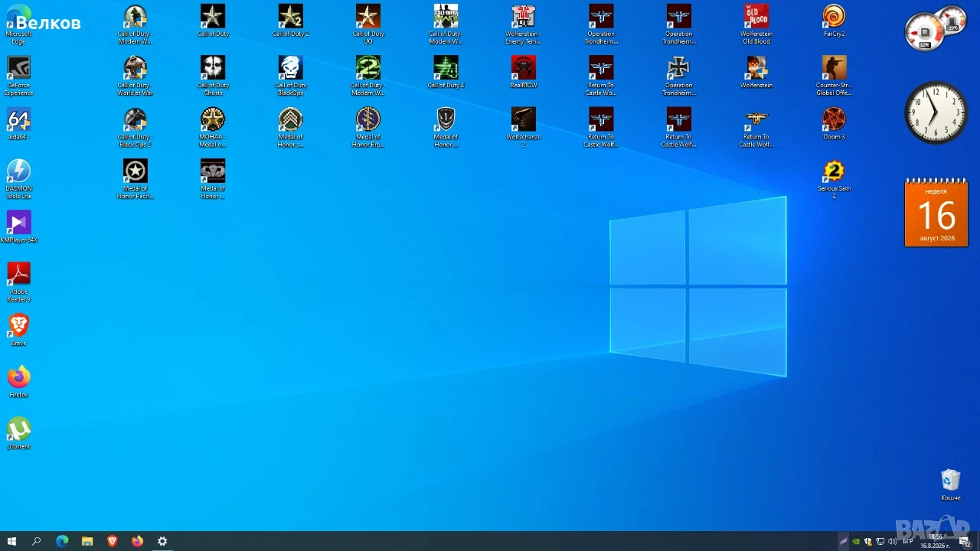Launch Brave browser from the taskbar
980x551 pixels.
point(113,541)
